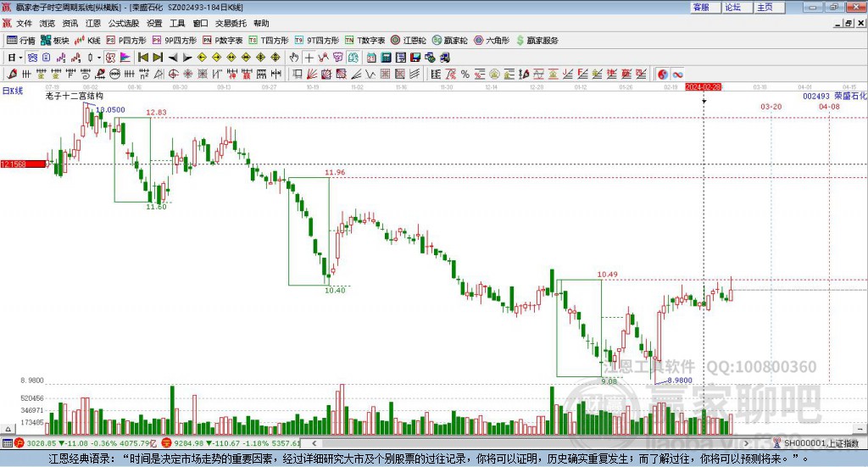The image size is (868, 467).
Task: Open the 江恩 menu
Action: (93, 23)
